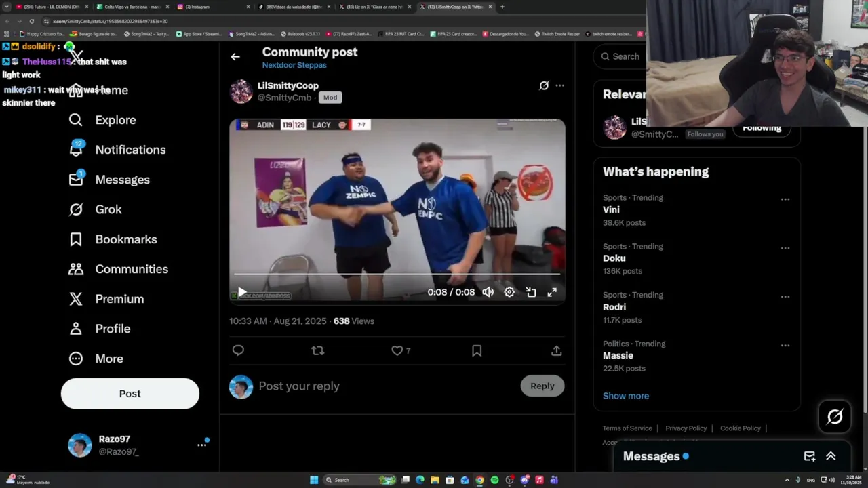Go back with the arrow beside Community post

235,57
